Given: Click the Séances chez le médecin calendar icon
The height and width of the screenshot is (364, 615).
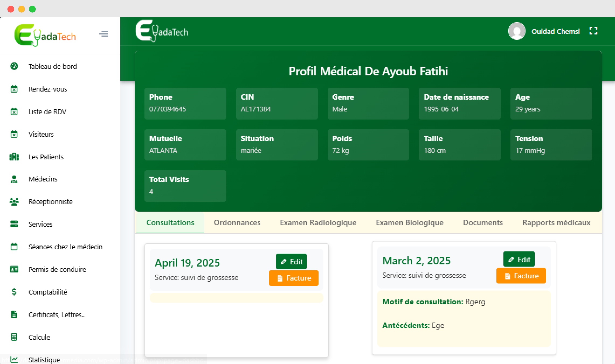Looking at the screenshot, I should 14,247.
